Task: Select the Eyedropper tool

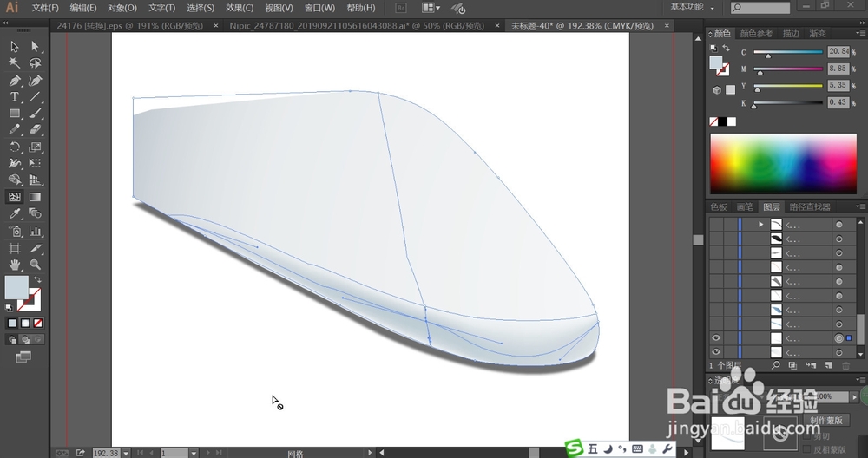Action: (x=15, y=213)
